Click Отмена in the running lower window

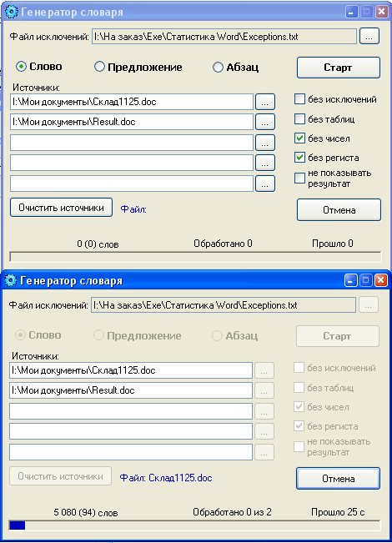click(x=338, y=479)
